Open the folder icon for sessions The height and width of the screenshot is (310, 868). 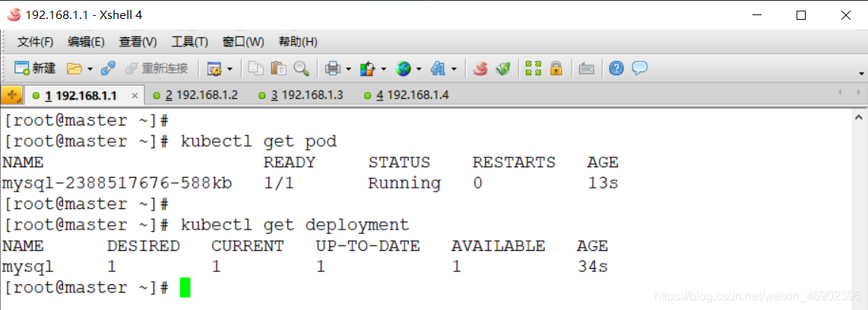click(74, 68)
